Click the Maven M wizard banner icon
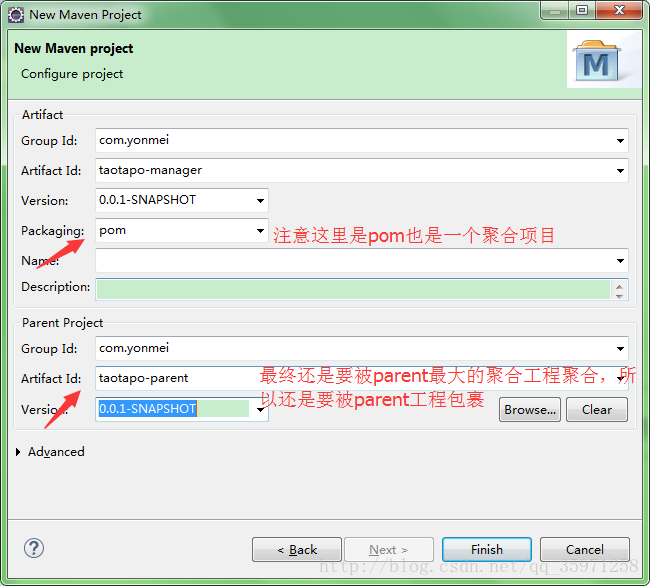650x586 pixels. (x=597, y=61)
